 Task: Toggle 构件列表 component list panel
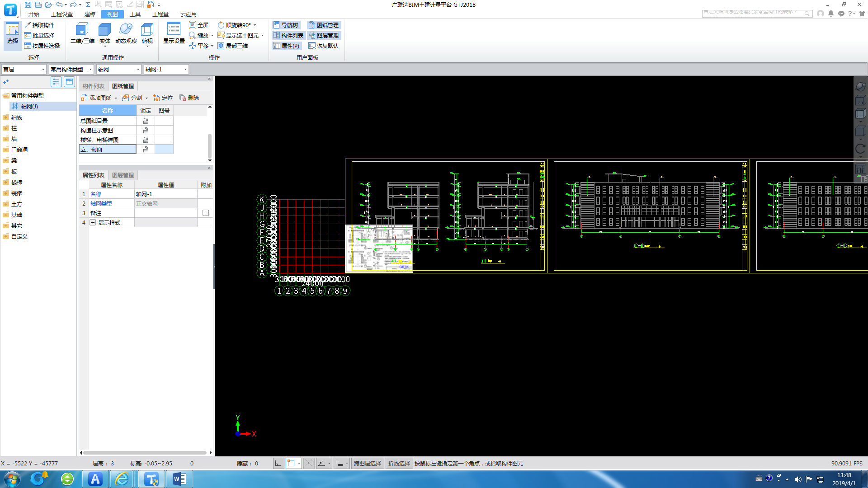click(x=288, y=35)
